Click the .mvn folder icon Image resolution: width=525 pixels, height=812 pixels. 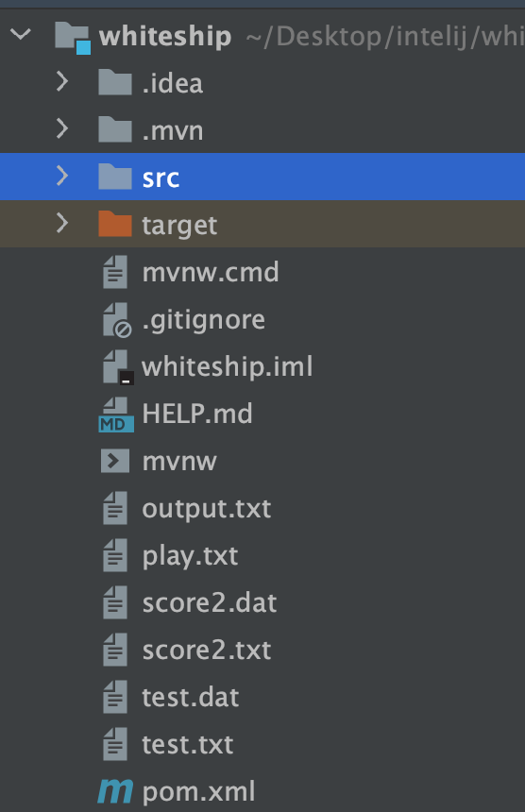(115, 129)
